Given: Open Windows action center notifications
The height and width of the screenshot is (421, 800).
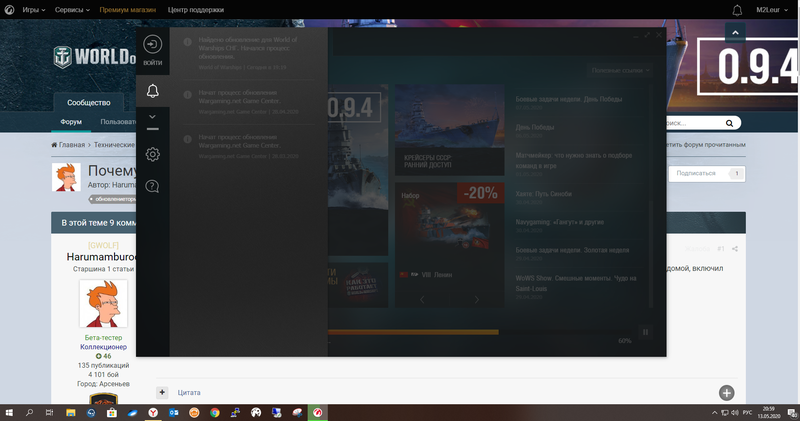Looking at the screenshot, I should [792, 413].
